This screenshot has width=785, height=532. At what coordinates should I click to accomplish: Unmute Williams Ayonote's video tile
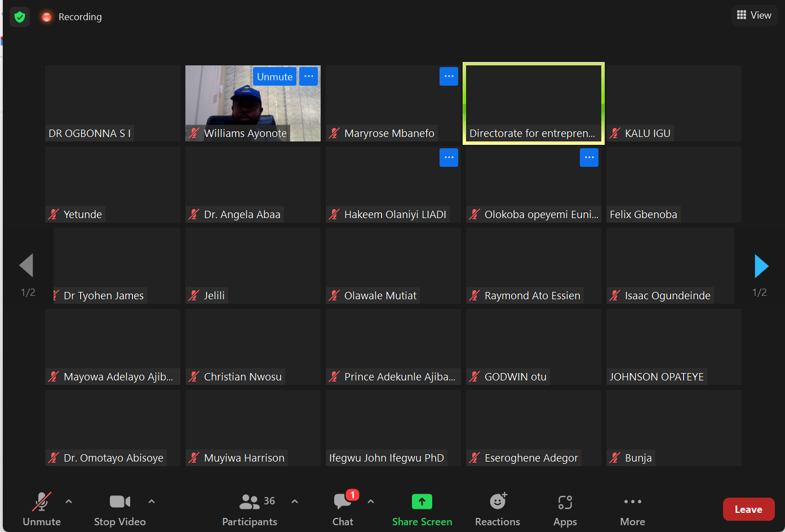click(274, 77)
